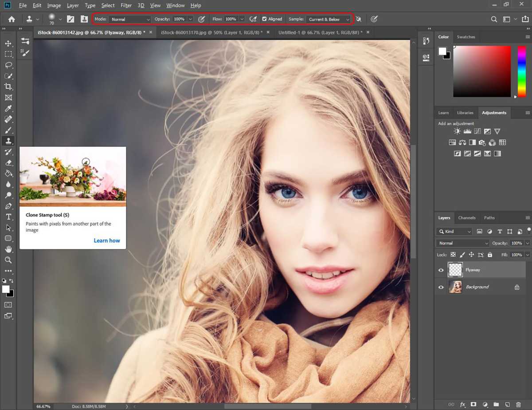The height and width of the screenshot is (410, 532).
Task: Switch to the Horizontal Type tool
Action: click(x=9, y=217)
